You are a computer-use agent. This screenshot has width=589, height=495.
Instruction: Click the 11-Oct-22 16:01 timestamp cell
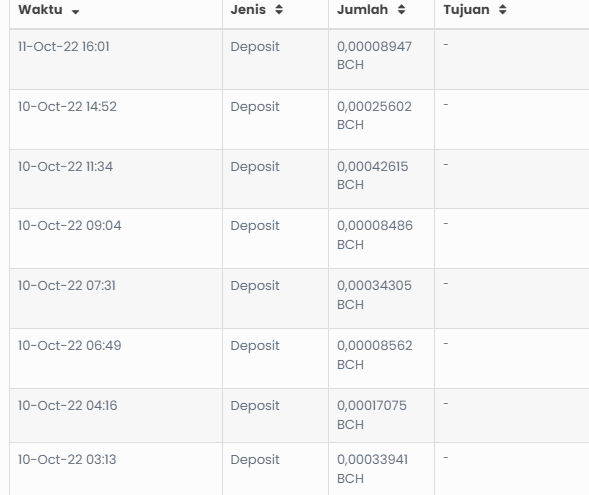click(64, 47)
